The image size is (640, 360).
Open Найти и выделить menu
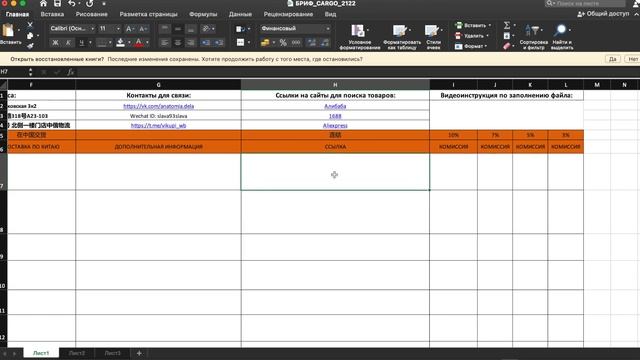(x=562, y=37)
